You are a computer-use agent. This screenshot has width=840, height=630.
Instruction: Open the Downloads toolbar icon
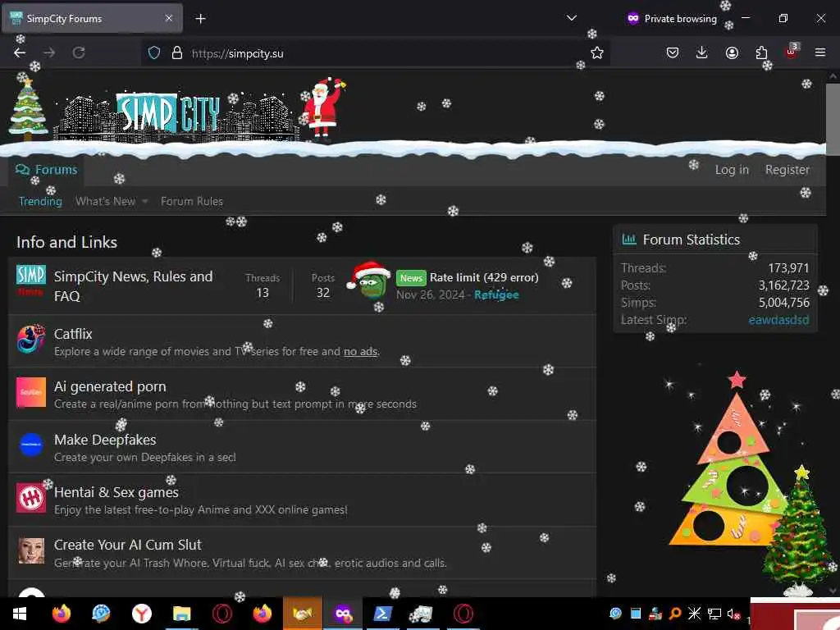click(x=702, y=52)
